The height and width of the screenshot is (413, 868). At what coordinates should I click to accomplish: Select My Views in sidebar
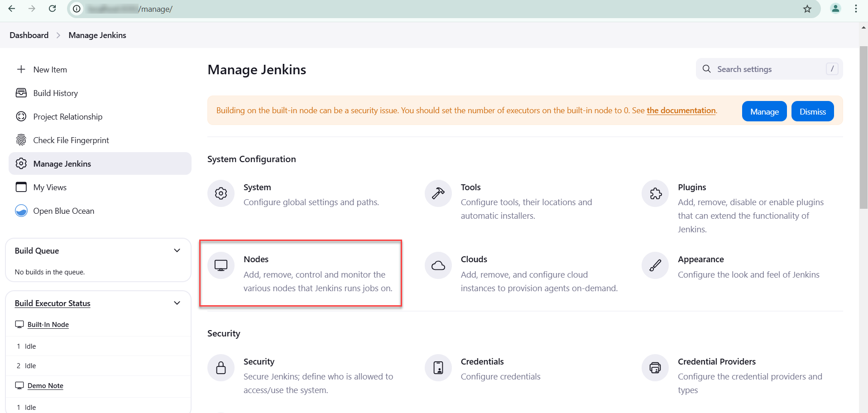[100, 187]
